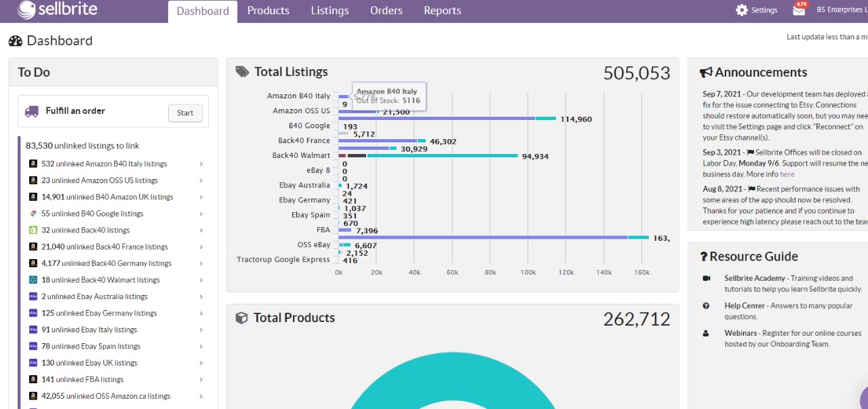This screenshot has width=868, height=409.
Task: Open the Sellbrite Academy link
Action: click(x=755, y=278)
